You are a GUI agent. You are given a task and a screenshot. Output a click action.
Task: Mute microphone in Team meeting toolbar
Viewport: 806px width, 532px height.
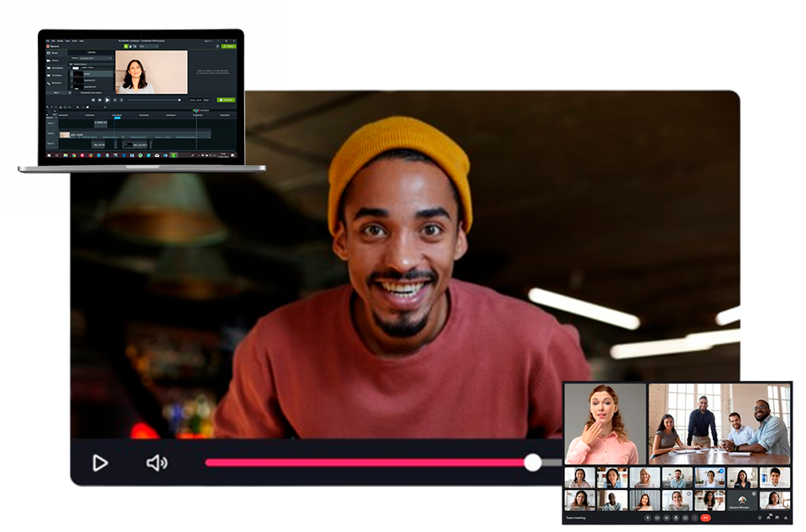point(646,518)
